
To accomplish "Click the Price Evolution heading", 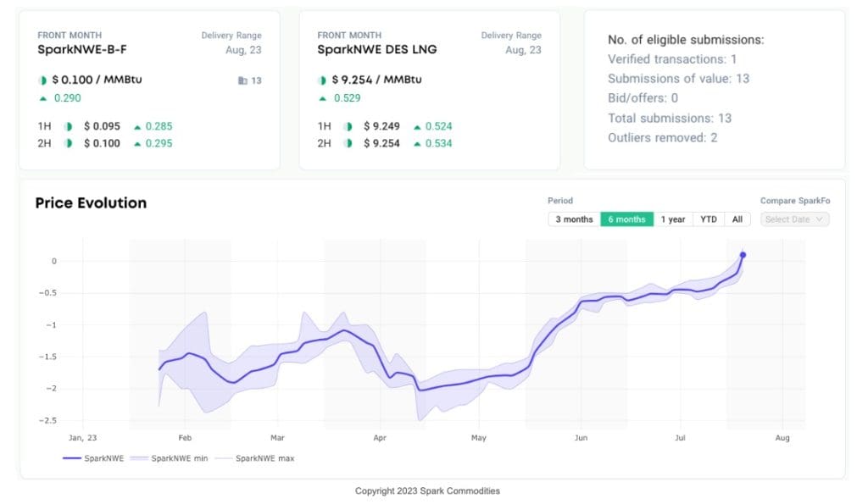I will 91,203.
